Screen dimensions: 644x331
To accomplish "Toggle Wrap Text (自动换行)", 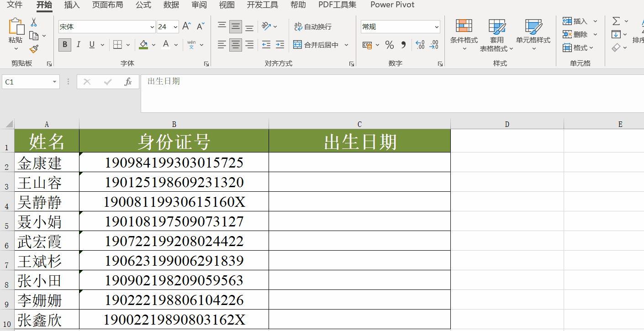I will [x=313, y=26].
